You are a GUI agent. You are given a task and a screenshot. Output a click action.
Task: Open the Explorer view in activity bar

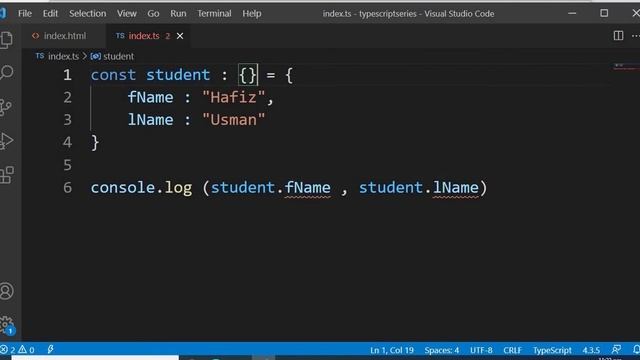[x=6, y=40]
